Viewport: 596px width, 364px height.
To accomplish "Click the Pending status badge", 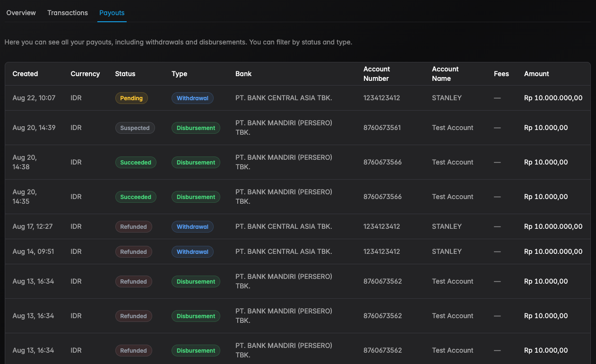I will pos(131,98).
